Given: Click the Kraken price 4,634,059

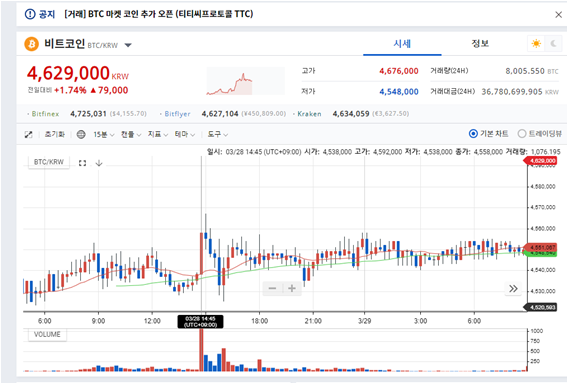Looking at the screenshot, I should [351, 114].
